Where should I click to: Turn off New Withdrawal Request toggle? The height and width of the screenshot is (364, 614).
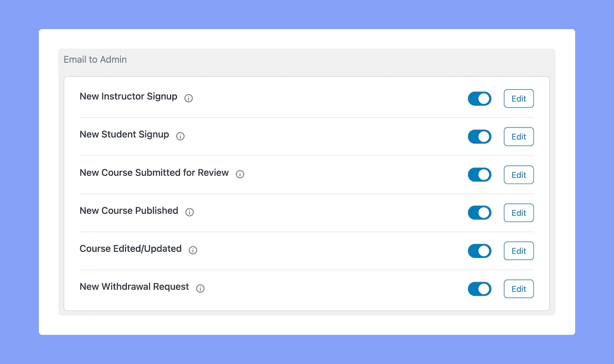[x=480, y=289]
